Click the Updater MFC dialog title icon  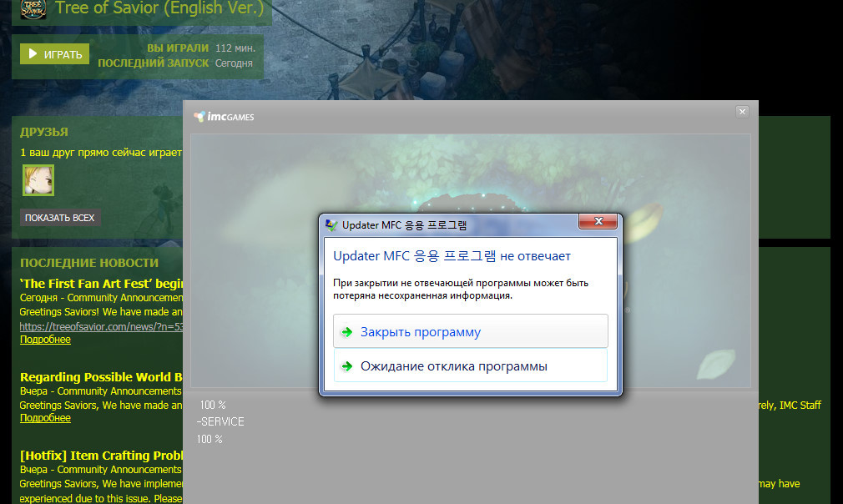[332, 224]
